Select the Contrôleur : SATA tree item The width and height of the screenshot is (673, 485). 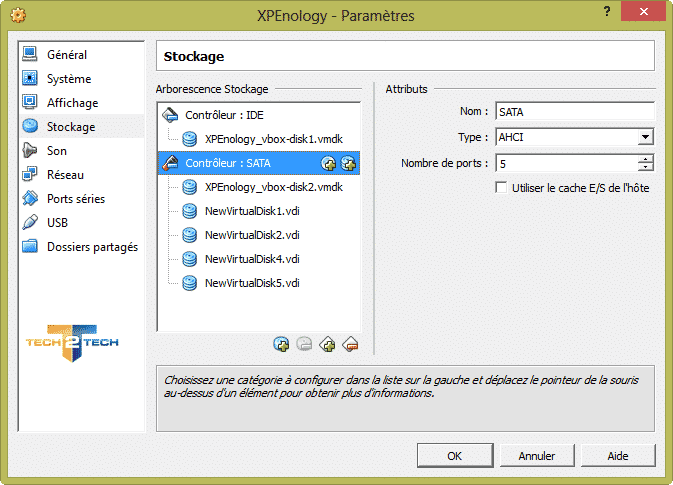(x=259, y=163)
